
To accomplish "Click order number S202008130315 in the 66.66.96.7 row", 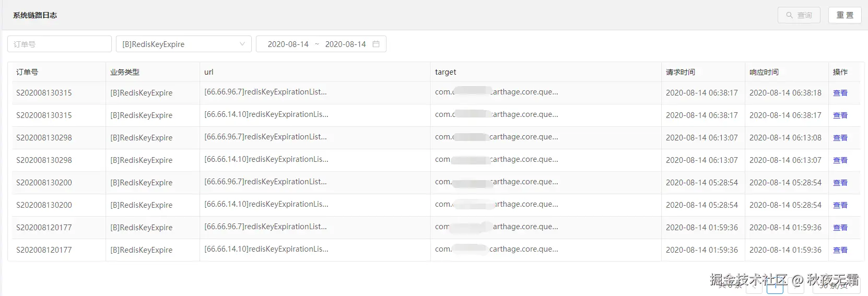I will [44, 93].
